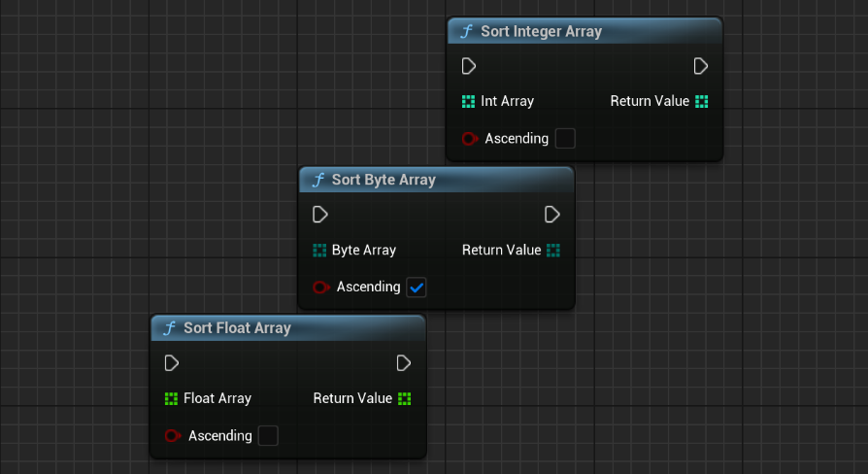Click the Ascending boolean pin on Sort Integer Array

tap(469, 139)
